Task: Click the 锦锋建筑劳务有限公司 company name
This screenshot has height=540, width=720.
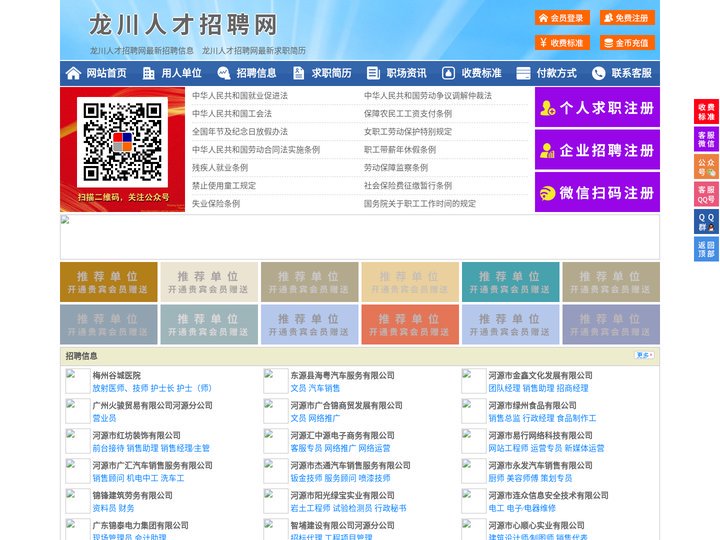Action: pos(133,495)
